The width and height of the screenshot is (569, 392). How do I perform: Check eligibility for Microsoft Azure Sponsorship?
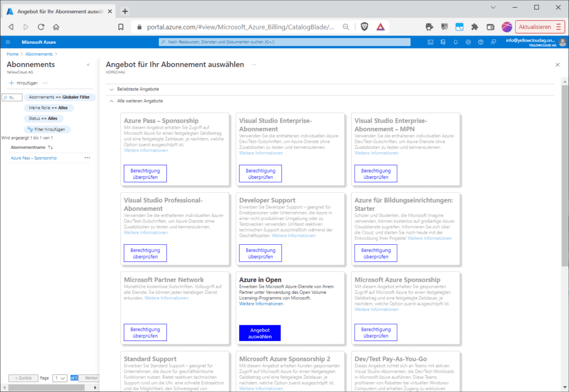(376, 333)
